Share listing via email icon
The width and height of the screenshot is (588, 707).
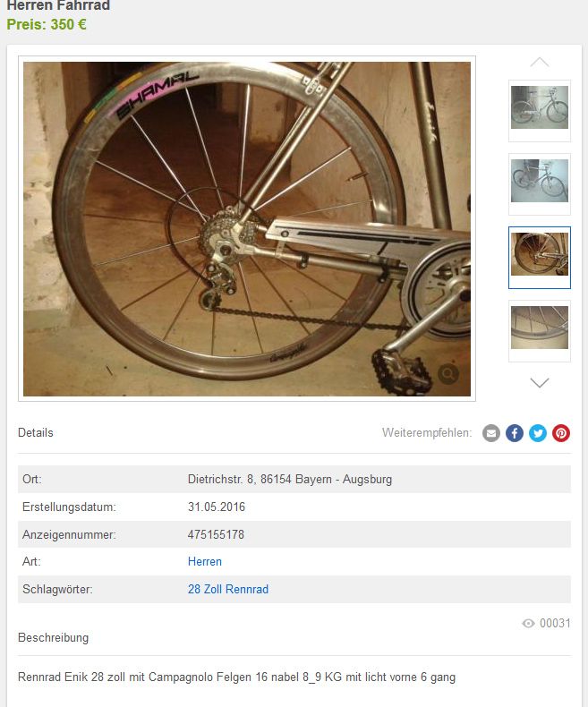tap(491, 433)
